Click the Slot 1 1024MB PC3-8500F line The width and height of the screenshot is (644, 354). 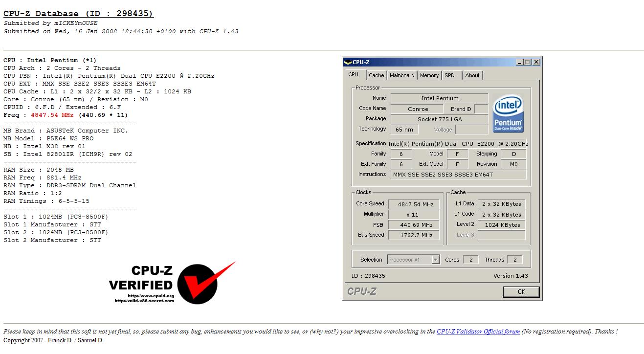[56, 217]
